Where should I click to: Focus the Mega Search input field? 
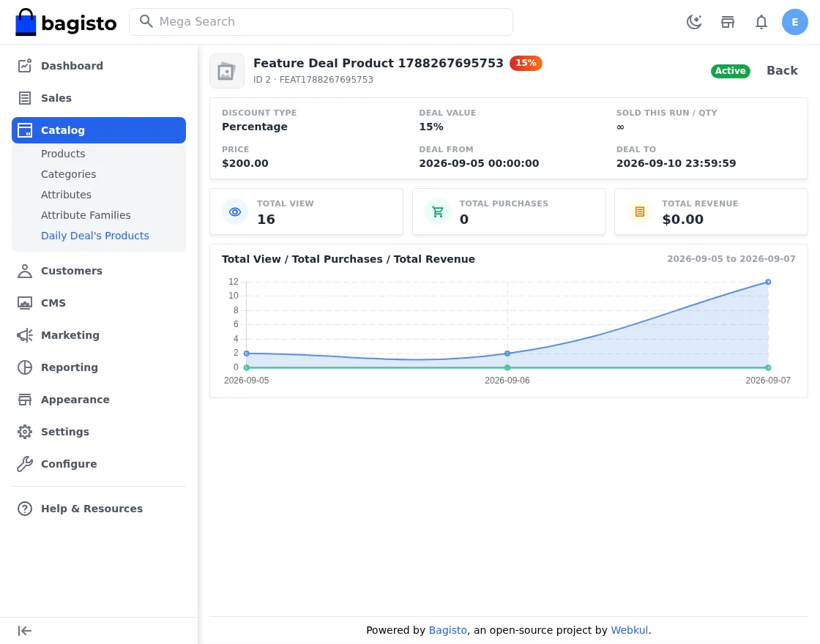click(321, 22)
